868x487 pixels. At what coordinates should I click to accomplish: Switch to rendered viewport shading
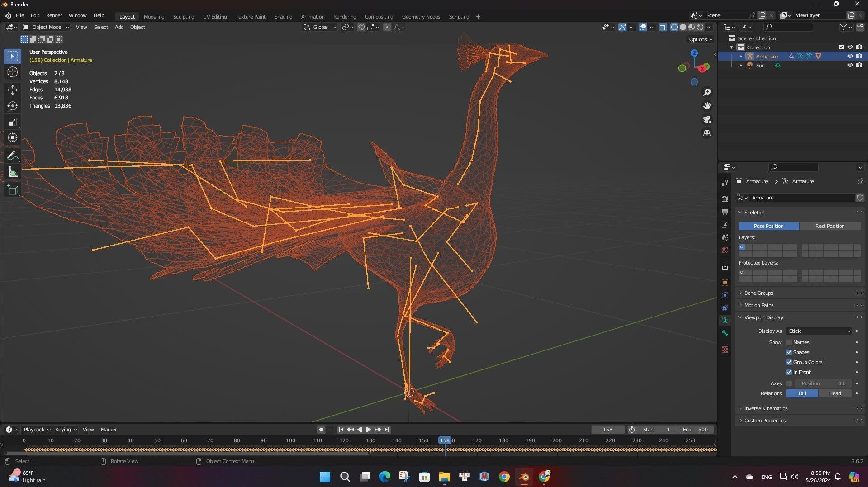coord(700,27)
